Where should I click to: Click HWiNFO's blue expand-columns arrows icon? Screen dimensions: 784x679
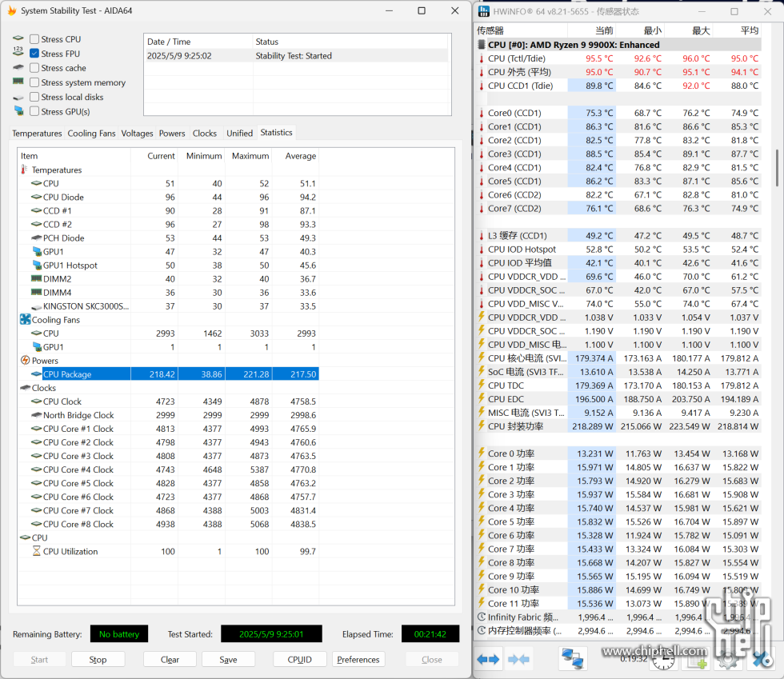coord(488,660)
